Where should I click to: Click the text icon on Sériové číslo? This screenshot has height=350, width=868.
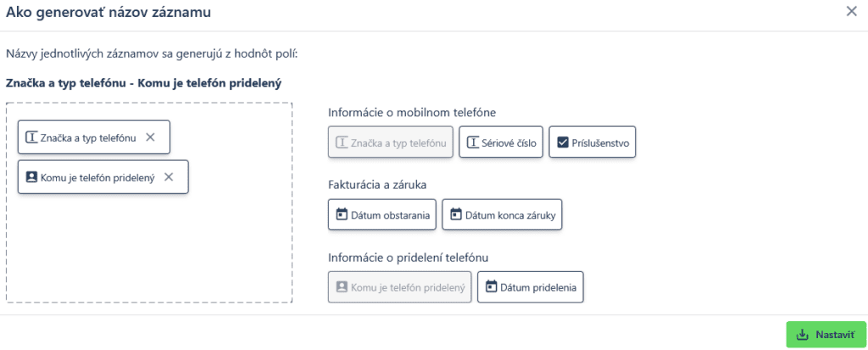pos(473,142)
